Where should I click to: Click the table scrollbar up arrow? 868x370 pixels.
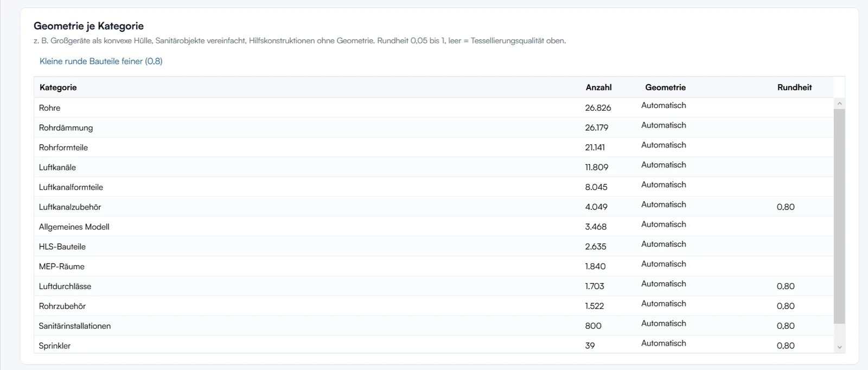click(839, 103)
